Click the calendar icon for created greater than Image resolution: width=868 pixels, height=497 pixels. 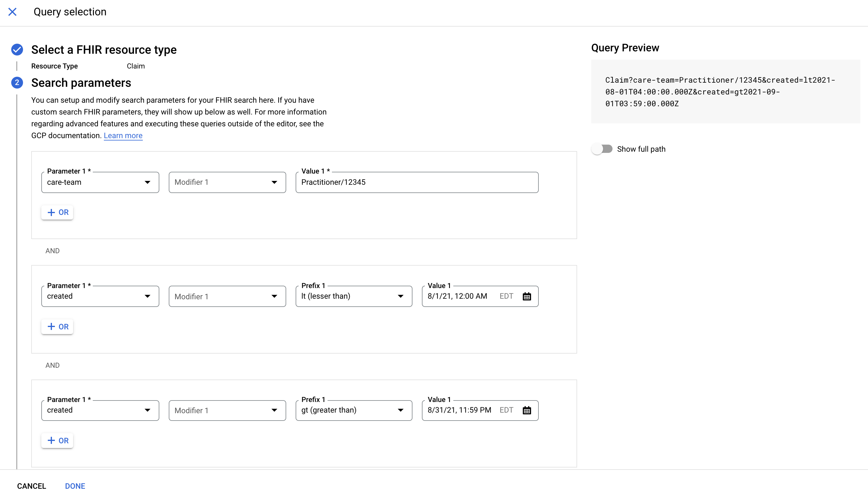coord(527,410)
